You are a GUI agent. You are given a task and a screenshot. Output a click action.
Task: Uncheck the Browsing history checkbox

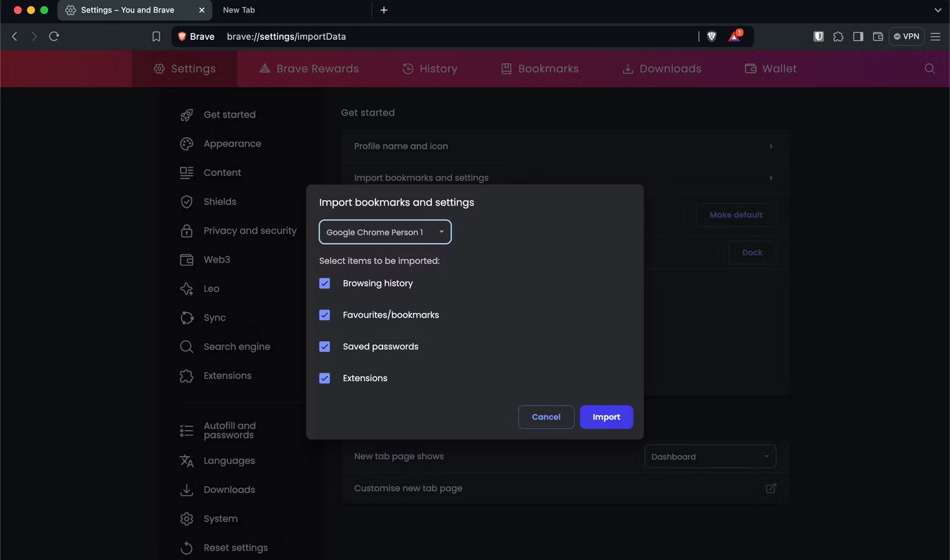point(325,283)
